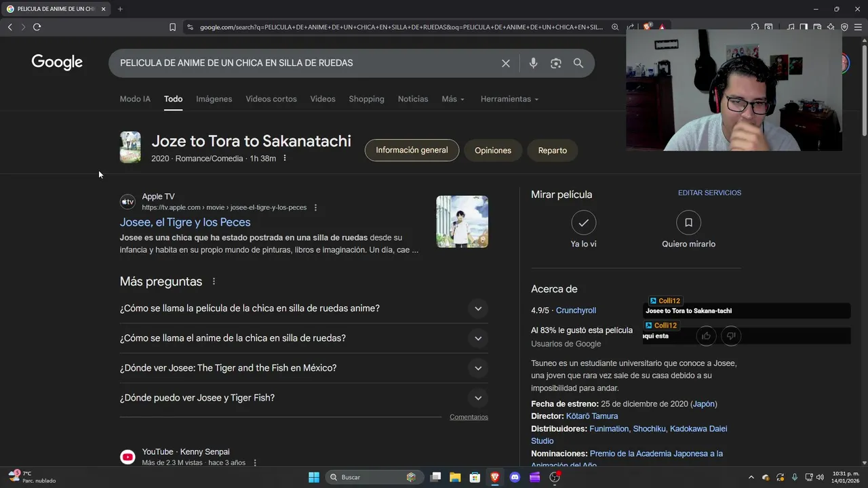Switch to the Noticias tab

pos(413,99)
